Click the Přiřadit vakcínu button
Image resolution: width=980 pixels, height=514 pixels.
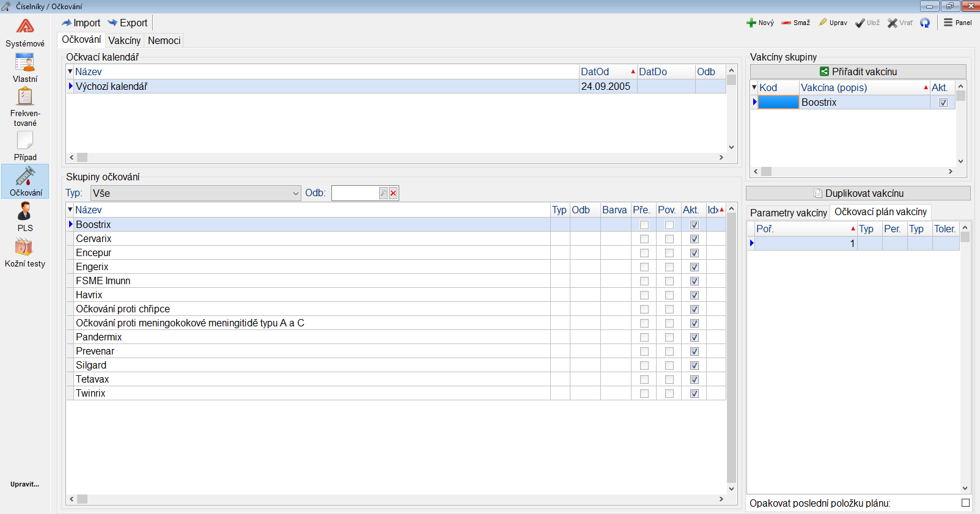click(858, 72)
